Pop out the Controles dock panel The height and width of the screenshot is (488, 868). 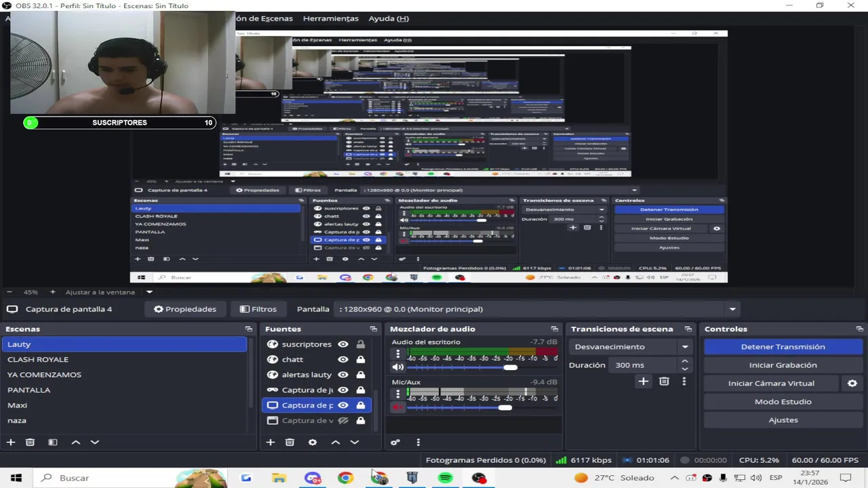pyautogui.click(x=859, y=329)
